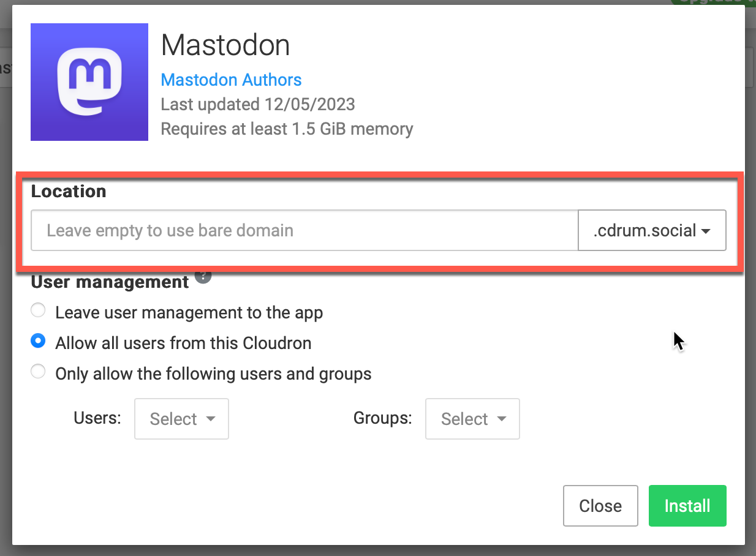Choose Only allow the following users and groups
Viewport: 756px width, 556px height.
click(39, 372)
